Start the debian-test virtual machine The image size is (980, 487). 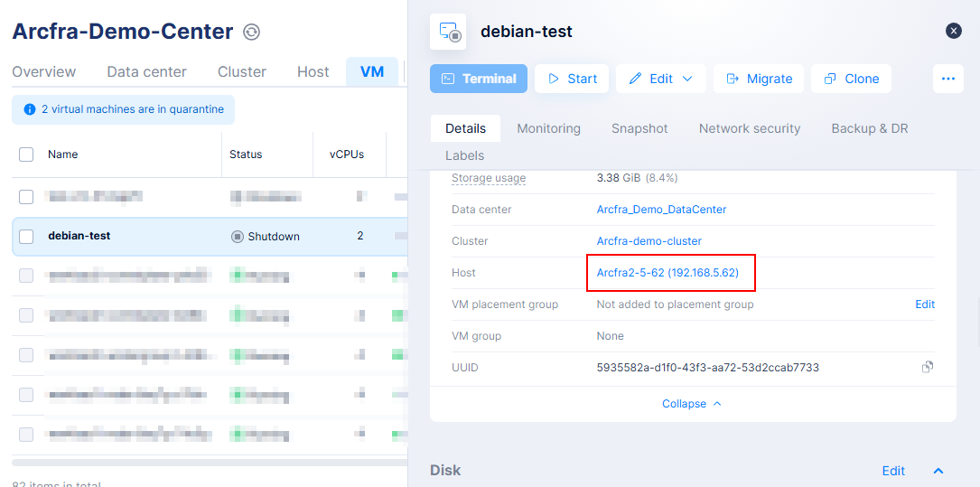tap(572, 79)
